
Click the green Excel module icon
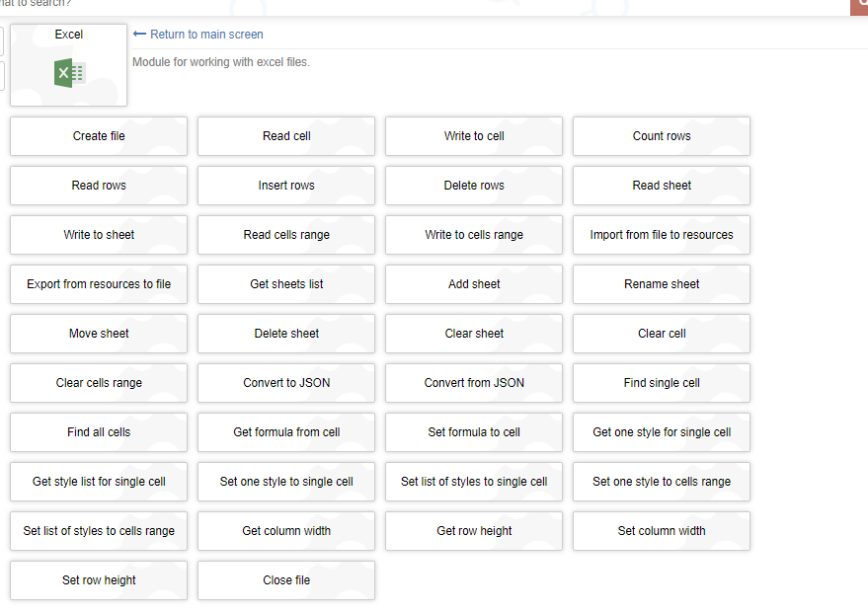[x=69, y=73]
